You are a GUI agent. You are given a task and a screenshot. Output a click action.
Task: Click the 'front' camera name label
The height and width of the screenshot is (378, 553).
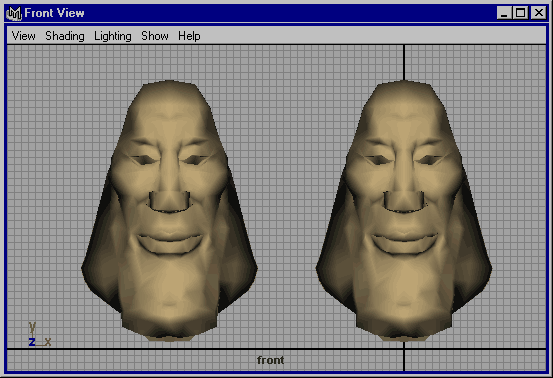pos(271,360)
